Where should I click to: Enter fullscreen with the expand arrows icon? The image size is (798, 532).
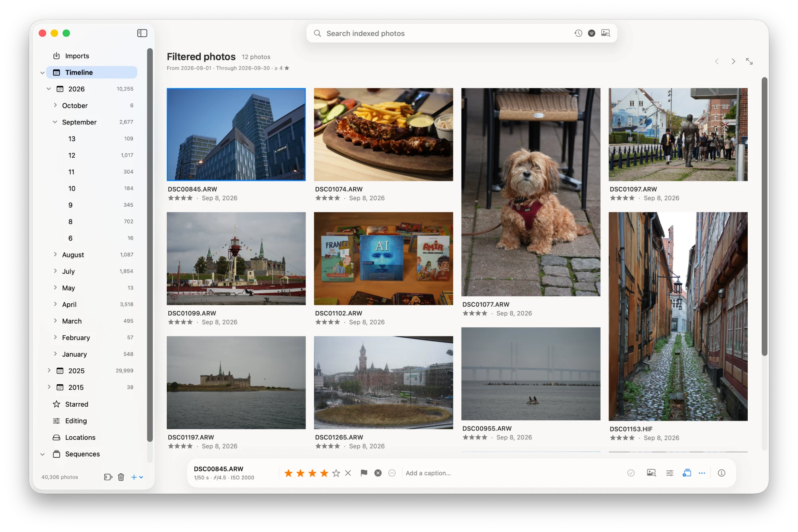[749, 61]
